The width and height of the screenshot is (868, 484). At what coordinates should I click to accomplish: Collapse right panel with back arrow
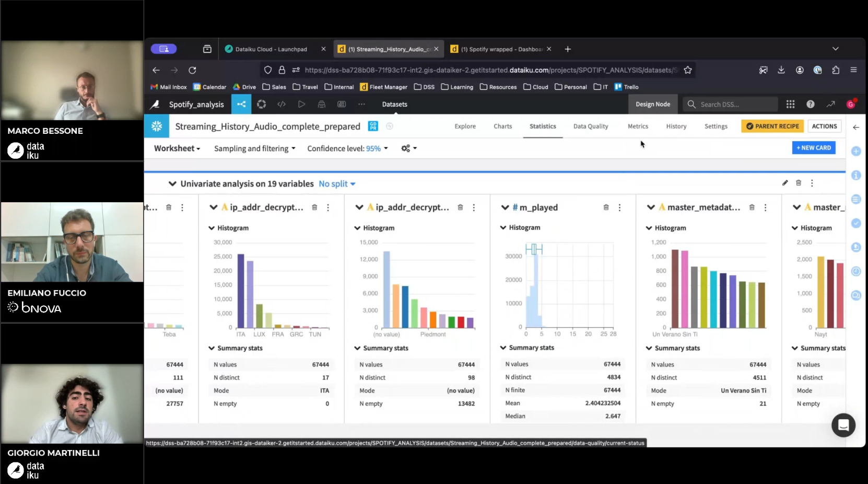(856, 127)
